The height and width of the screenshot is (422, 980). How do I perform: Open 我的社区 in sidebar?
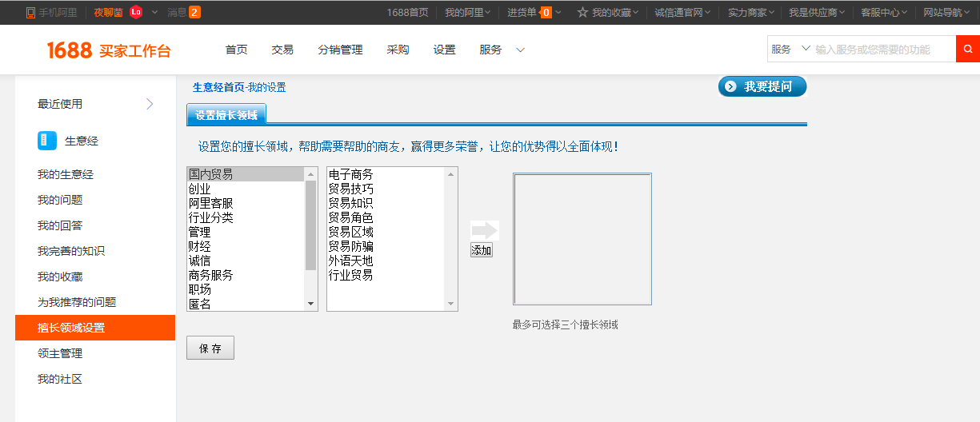(x=60, y=379)
